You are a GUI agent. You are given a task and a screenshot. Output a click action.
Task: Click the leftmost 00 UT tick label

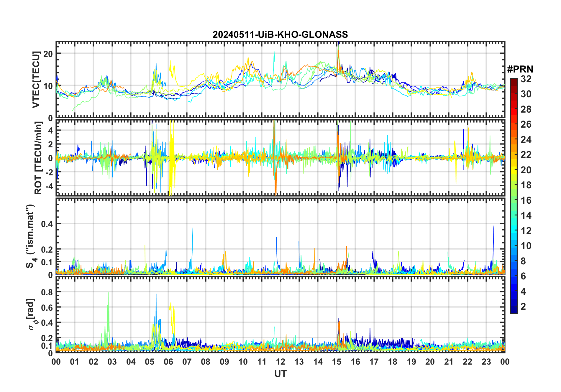pyautogui.click(x=56, y=362)
